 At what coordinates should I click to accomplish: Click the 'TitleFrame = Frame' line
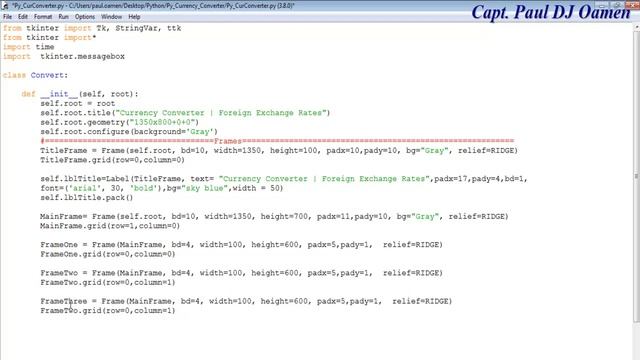[279, 151]
